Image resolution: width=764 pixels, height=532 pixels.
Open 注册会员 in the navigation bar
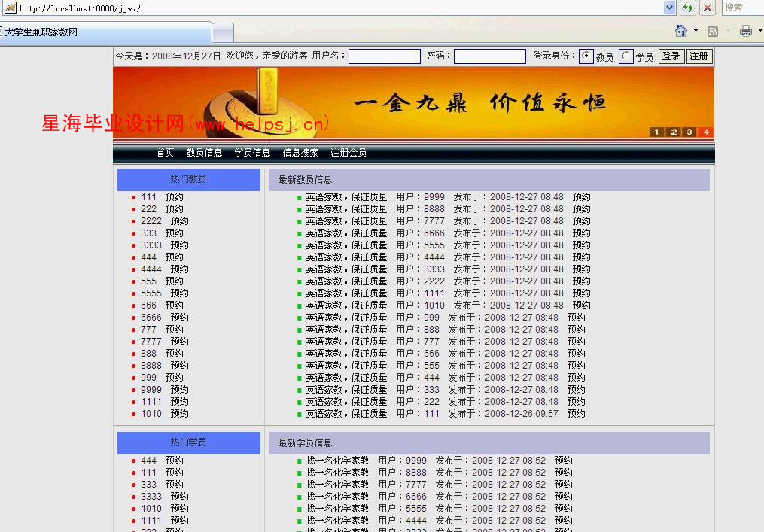coord(349,153)
